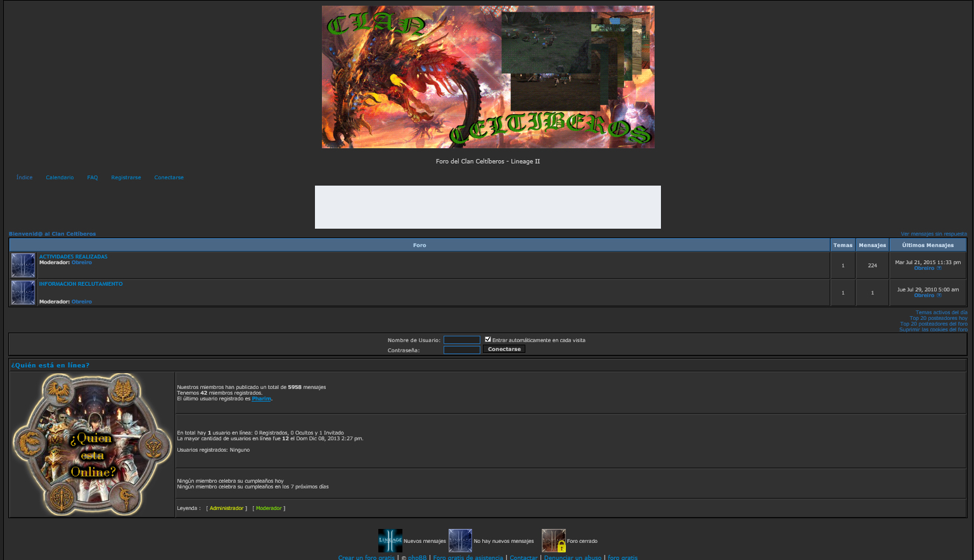Open the Registrarse menu item
The width and height of the screenshot is (974, 560).
pyautogui.click(x=126, y=177)
